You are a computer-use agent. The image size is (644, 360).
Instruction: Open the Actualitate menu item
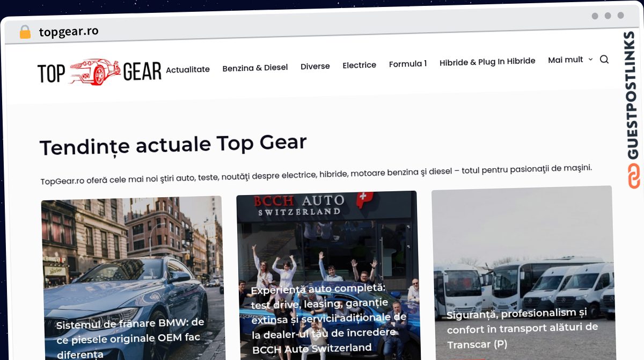pyautogui.click(x=188, y=69)
